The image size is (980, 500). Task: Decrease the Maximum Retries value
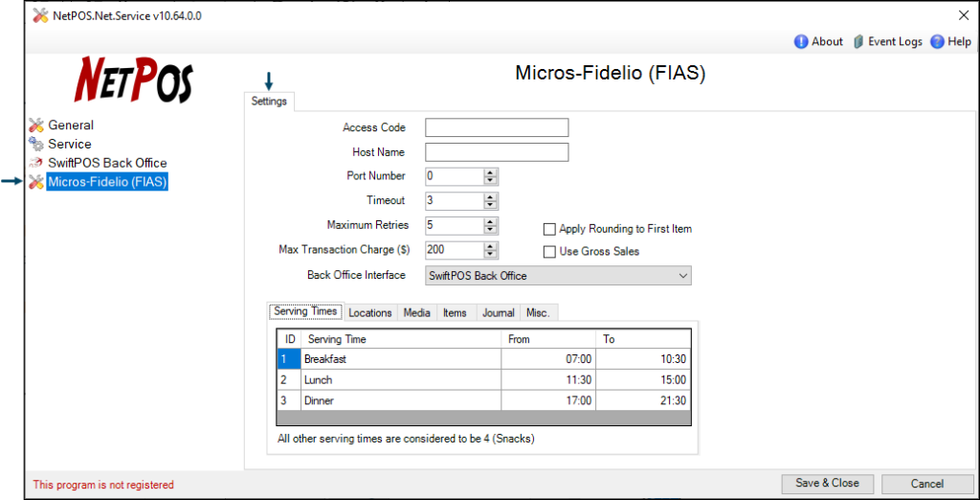click(491, 230)
